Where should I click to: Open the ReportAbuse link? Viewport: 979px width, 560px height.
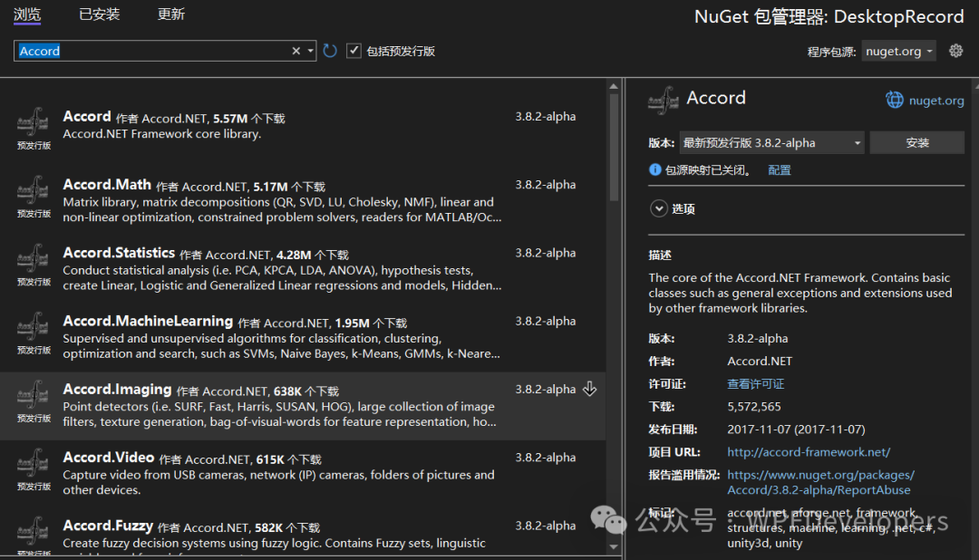click(820, 483)
